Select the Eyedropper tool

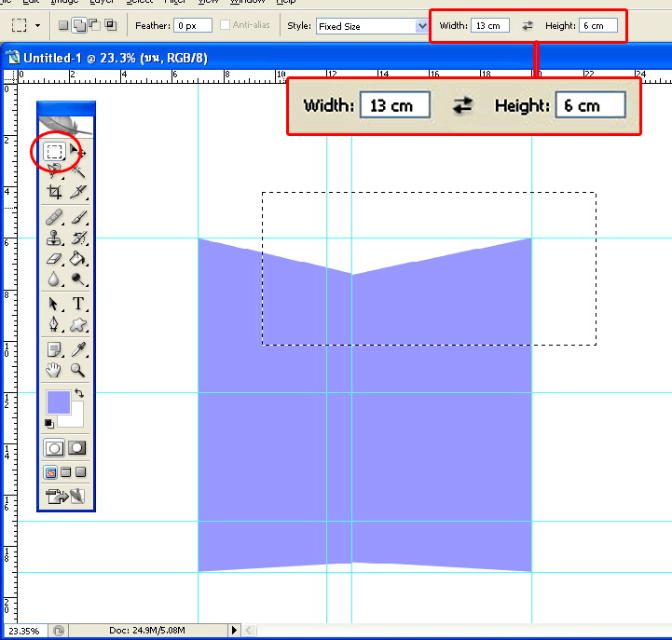[x=78, y=349]
